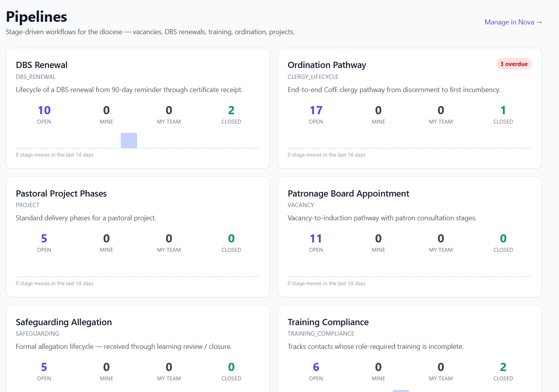The image size is (559, 392).
Task: Click the VACANCY type label
Action: tap(301, 205)
